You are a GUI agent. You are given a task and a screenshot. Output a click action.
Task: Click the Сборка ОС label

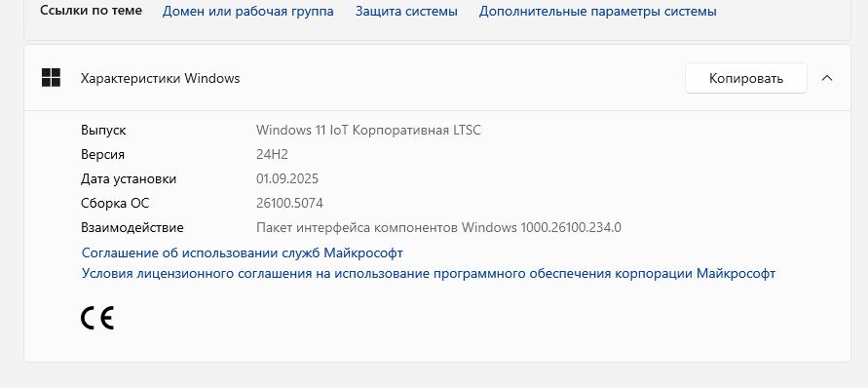115,204
